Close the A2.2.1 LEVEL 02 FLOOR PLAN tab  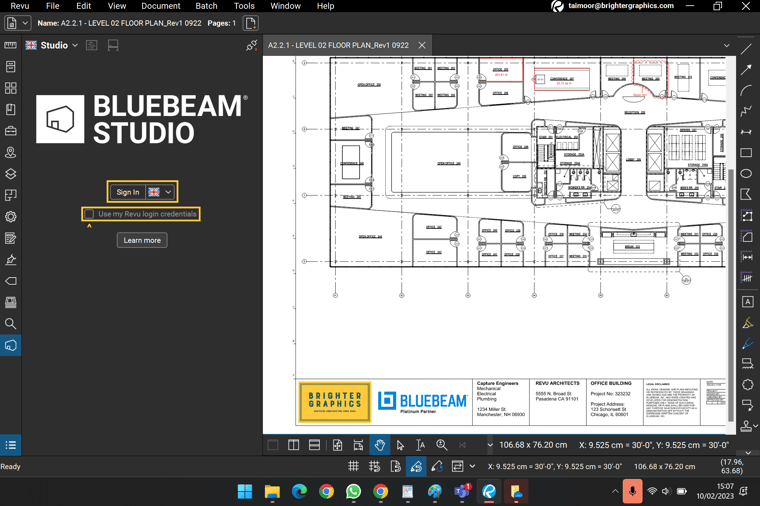(422, 45)
